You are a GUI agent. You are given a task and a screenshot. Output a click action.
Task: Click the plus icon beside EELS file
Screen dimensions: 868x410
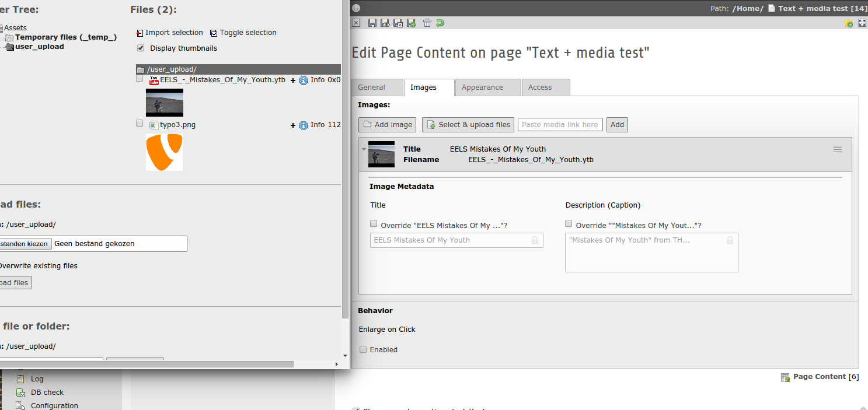point(293,80)
